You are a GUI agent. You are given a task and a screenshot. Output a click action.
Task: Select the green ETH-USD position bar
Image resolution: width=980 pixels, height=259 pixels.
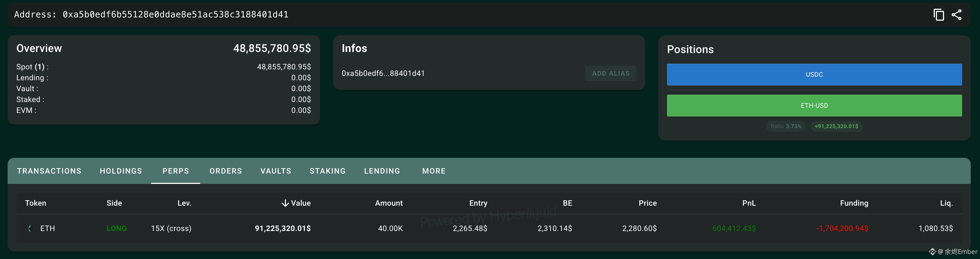click(x=814, y=106)
